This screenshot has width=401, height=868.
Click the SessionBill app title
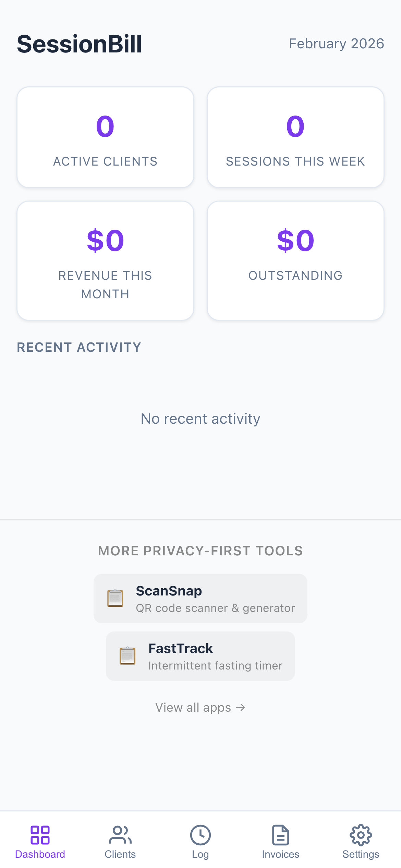coord(80,44)
